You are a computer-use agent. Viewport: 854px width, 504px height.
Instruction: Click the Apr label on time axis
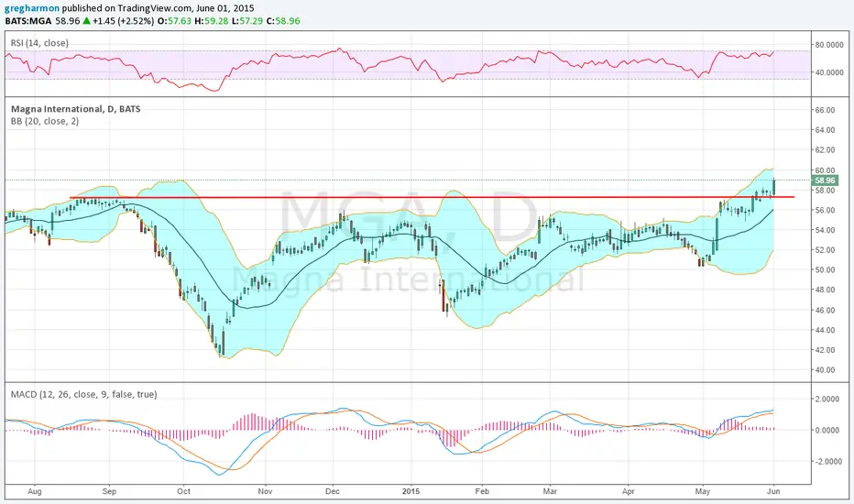point(629,491)
